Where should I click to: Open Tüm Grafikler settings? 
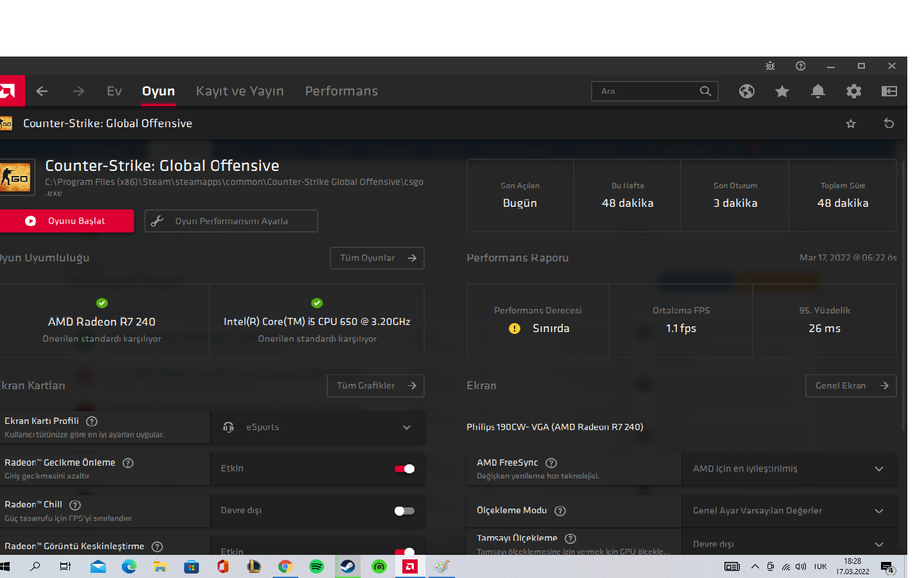point(375,386)
